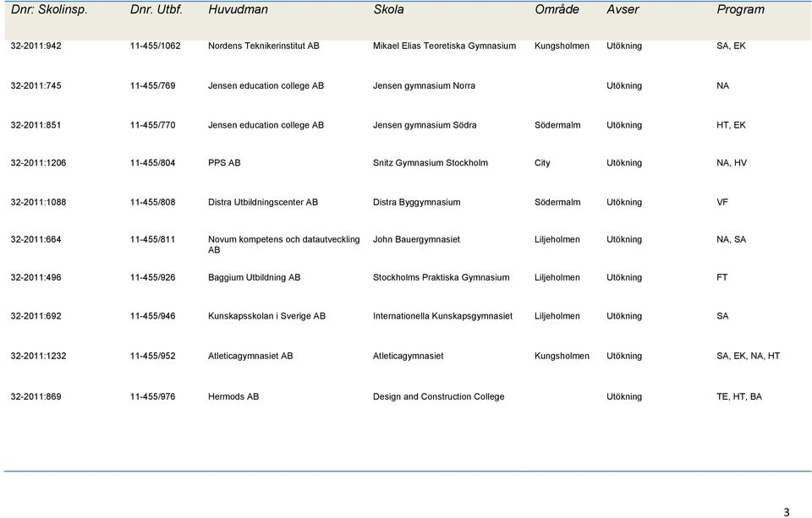Image resolution: width=812 pixels, height=518 pixels.
Task: Select reference 11-455/952
Action: click(153, 356)
